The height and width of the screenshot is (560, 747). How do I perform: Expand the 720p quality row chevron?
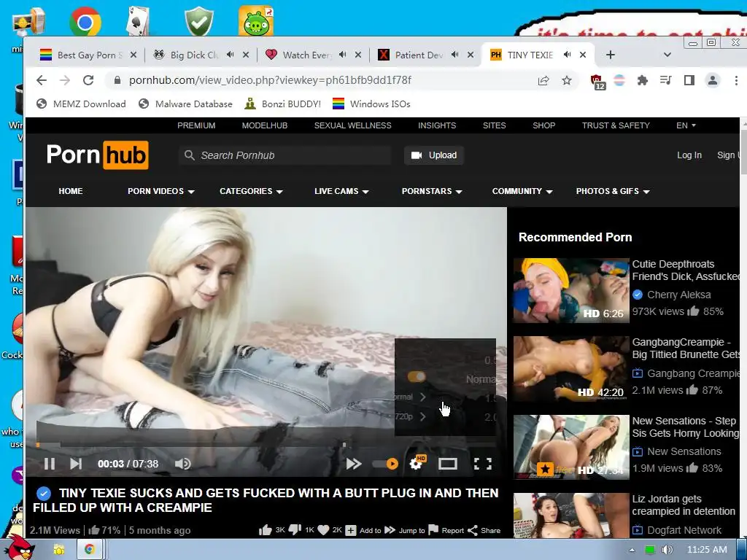(x=422, y=416)
